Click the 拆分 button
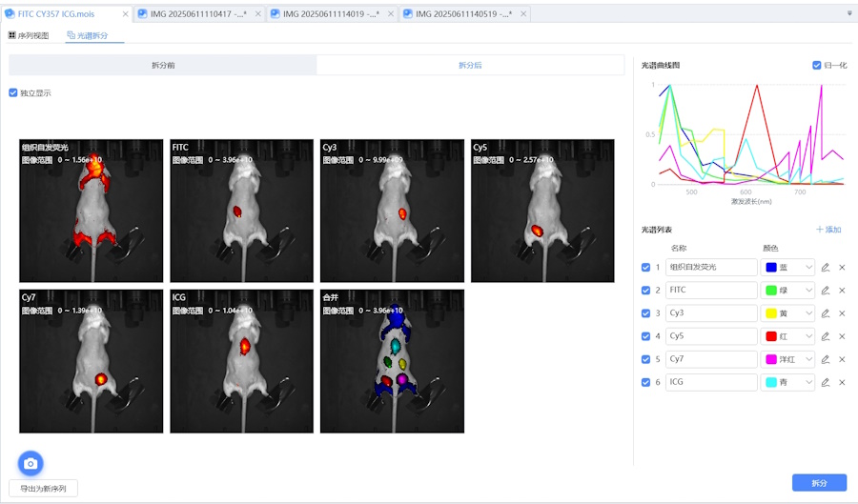The width and height of the screenshot is (858, 504). [819, 484]
